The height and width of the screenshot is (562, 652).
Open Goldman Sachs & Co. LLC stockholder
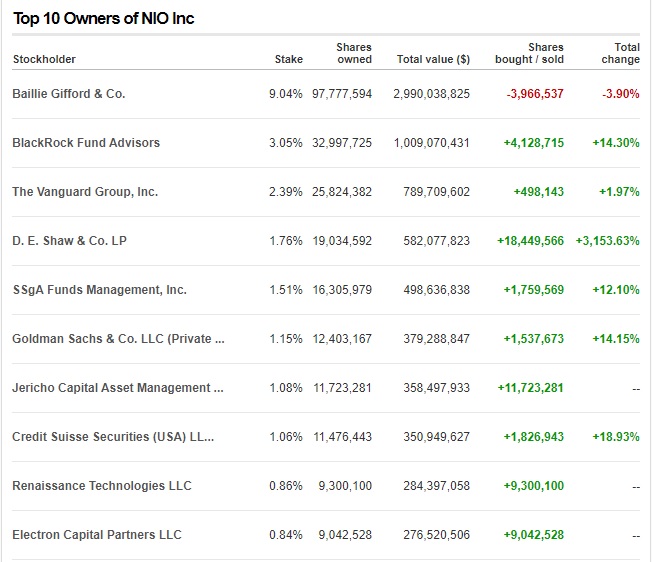coord(119,339)
